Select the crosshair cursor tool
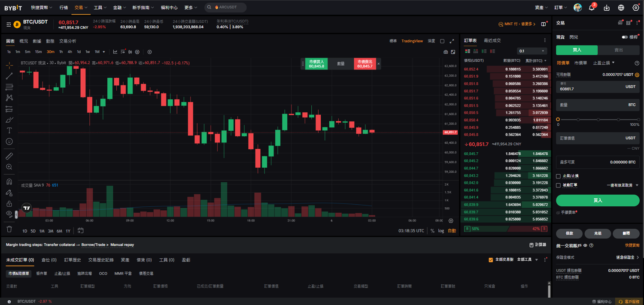644x305 pixels. point(9,65)
